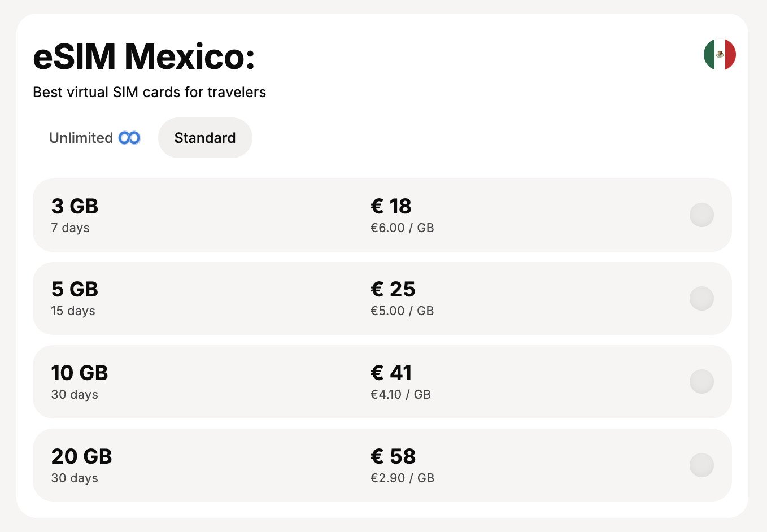Click the "eSIM Mexico:" heading
Viewport: 767px width, 532px height.
click(x=144, y=56)
